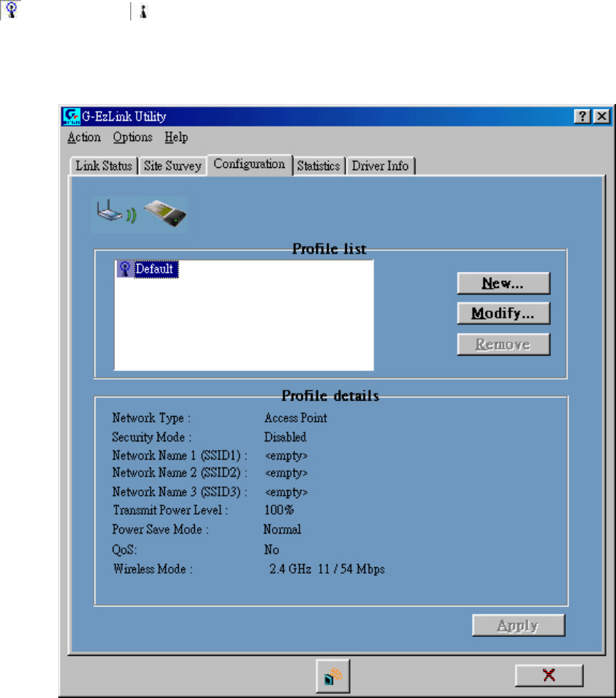Open the Help menu
Viewport: 616px width, 698px height.
click(177, 137)
